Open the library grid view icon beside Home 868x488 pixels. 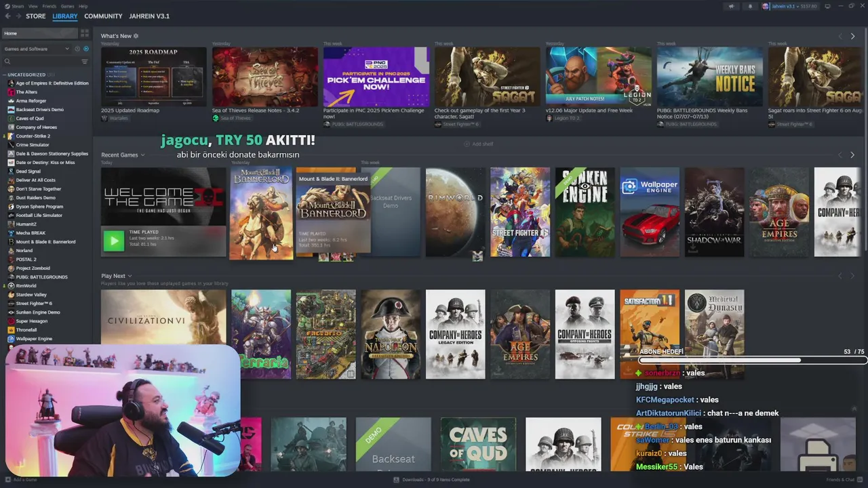click(85, 33)
